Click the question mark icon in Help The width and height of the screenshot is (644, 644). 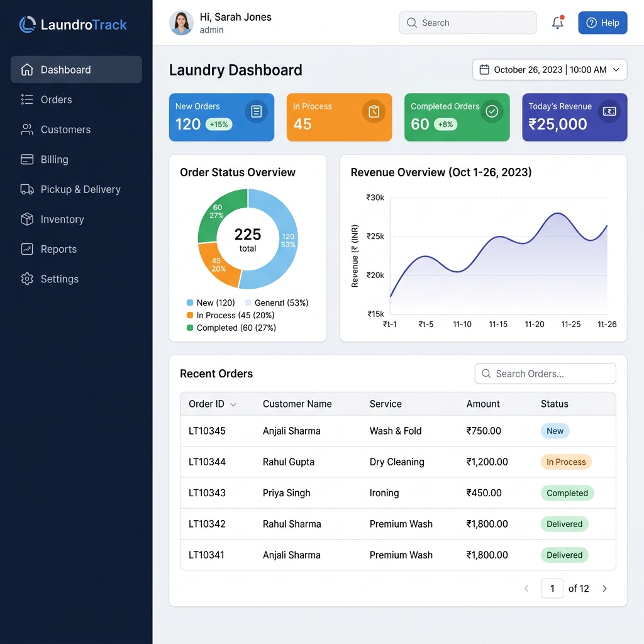click(x=591, y=23)
